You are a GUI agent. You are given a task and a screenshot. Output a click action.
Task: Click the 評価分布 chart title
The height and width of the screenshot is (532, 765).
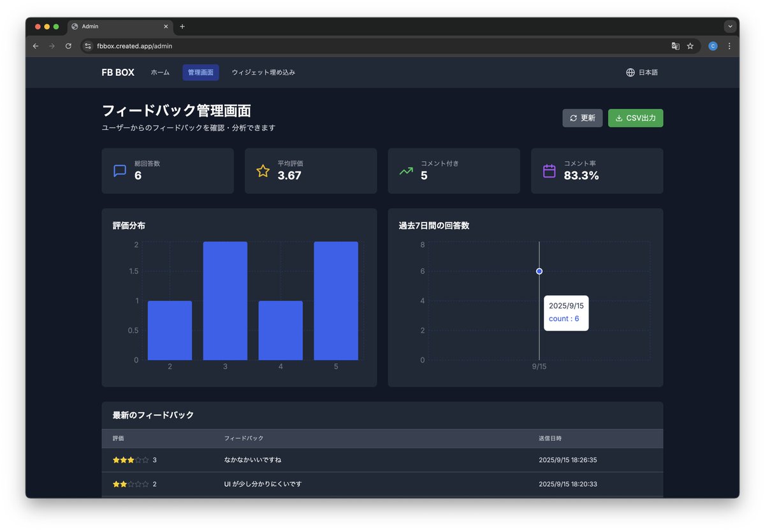[129, 226]
